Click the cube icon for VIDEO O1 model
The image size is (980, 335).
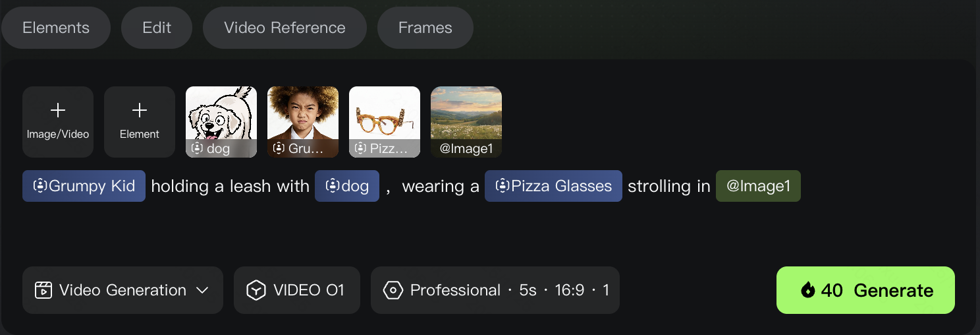tap(256, 290)
